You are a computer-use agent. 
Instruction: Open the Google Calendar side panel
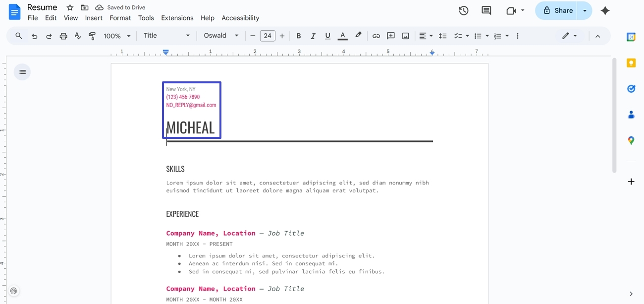pos(631,37)
